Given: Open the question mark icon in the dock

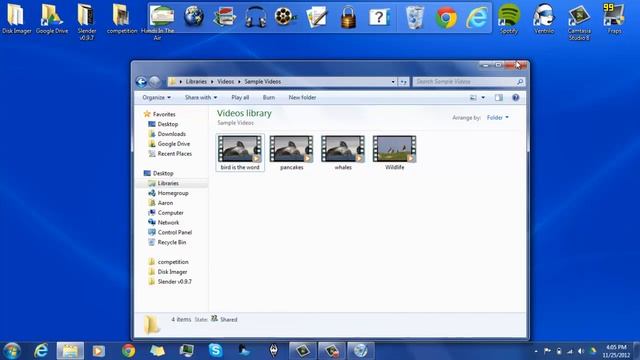Looking at the screenshot, I should 379,17.
